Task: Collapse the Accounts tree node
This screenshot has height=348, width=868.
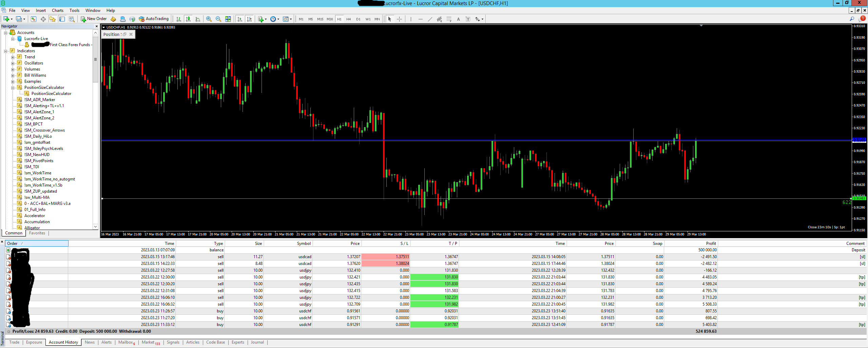Action: pyautogui.click(x=5, y=33)
